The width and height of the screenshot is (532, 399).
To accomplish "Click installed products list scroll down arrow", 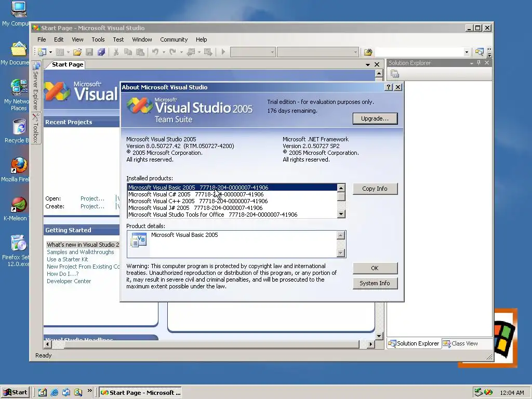I will (x=341, y=214).
